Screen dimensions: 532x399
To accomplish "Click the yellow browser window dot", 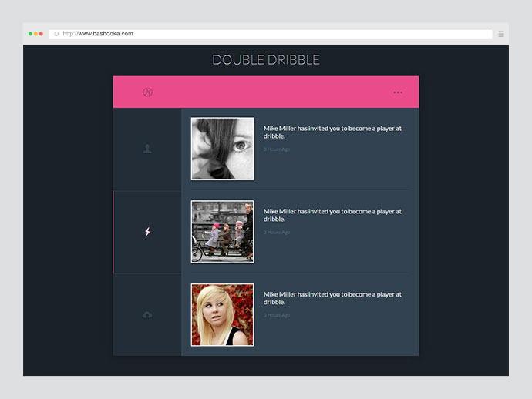I will click(35, 34).
